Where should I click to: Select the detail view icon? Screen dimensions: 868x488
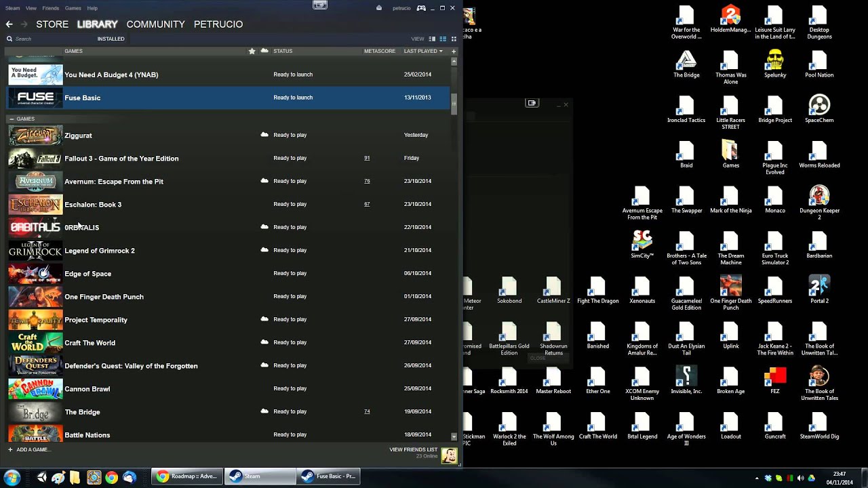(x=432, y=39)
